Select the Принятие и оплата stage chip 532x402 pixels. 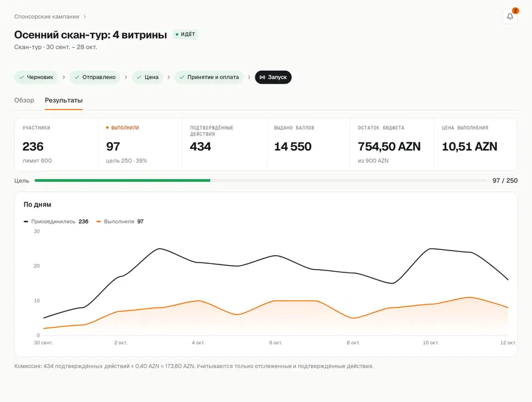(209, 77)
